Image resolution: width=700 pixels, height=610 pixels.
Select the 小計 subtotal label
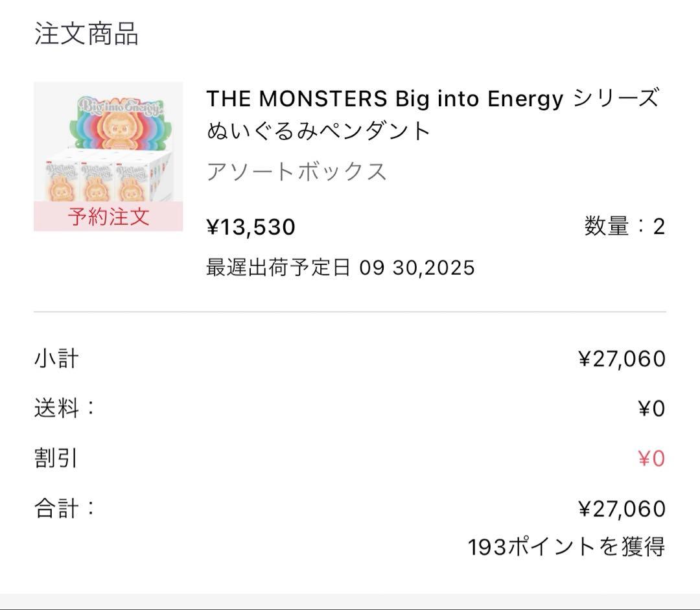[57, 358]
